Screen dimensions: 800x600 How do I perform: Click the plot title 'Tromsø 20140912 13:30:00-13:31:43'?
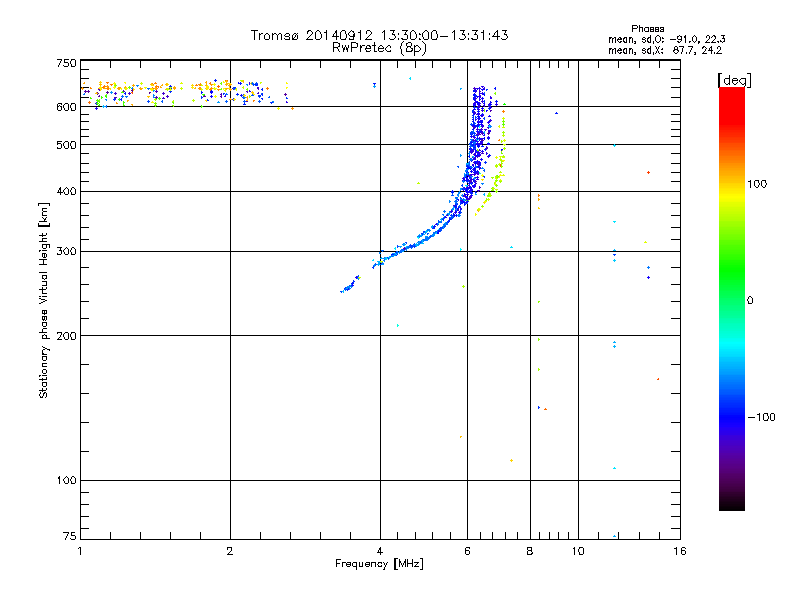(379, 35)
